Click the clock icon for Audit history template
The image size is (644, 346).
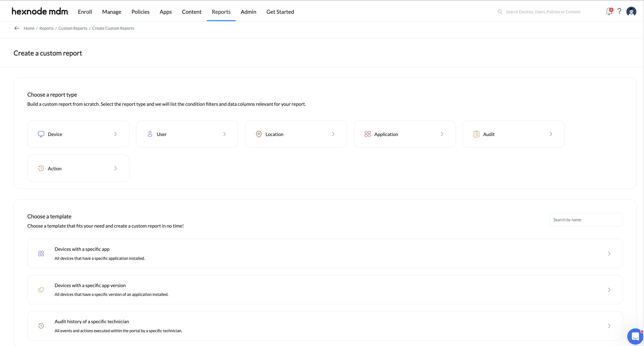41,326
